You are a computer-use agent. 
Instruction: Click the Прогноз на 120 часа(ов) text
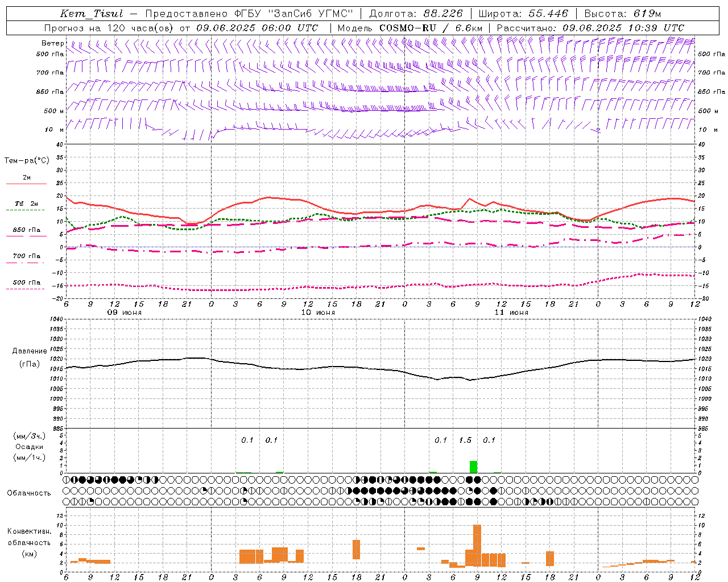[x=109, y=28]
